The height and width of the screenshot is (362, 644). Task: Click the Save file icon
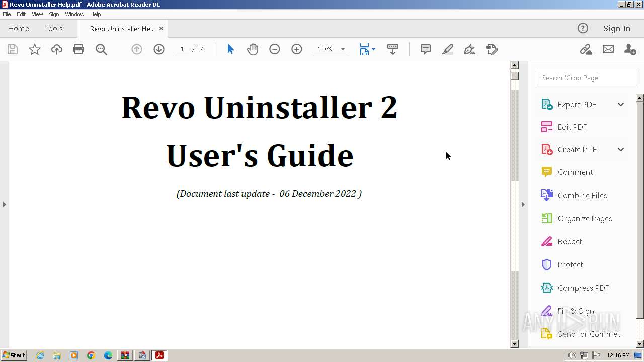(x=13, y=49)
